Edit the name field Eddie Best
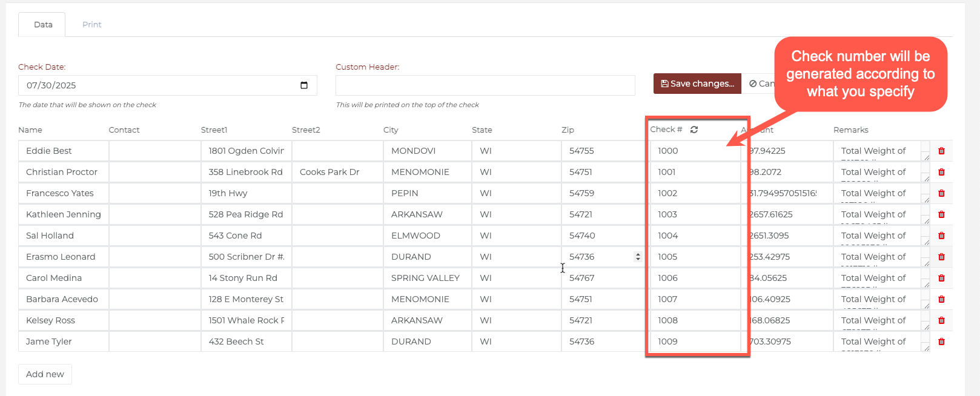This screenshot has width=980, height=396. pyautogui.click(x=64, y=151)
